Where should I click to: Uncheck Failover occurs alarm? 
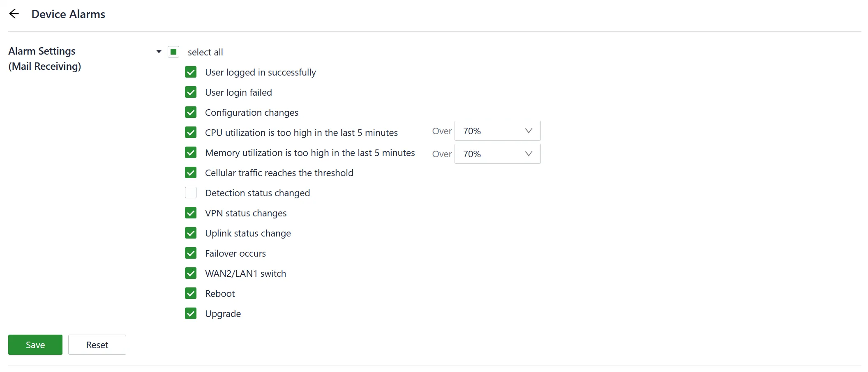click(191, 253)
